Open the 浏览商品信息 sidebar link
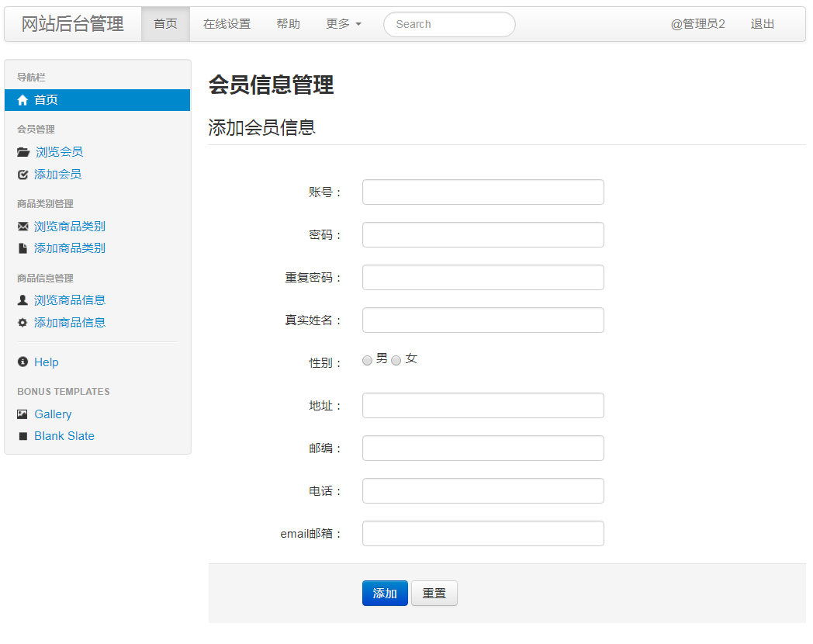Viewport: 813px width, 644px height. (70, 300)
